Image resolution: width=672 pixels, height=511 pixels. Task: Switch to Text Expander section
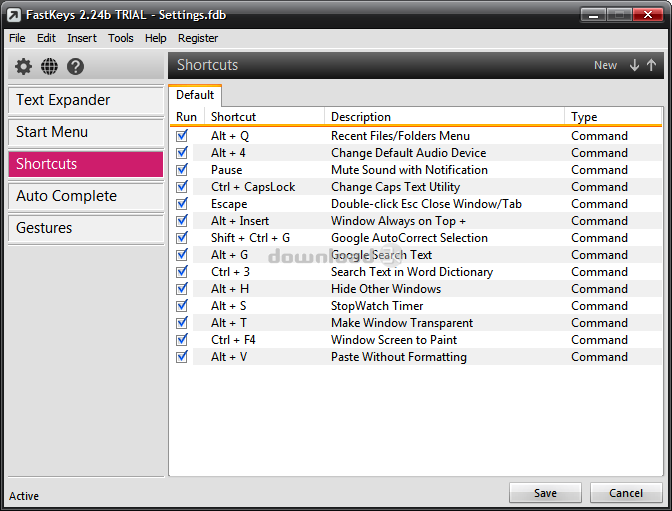[86, 100]
